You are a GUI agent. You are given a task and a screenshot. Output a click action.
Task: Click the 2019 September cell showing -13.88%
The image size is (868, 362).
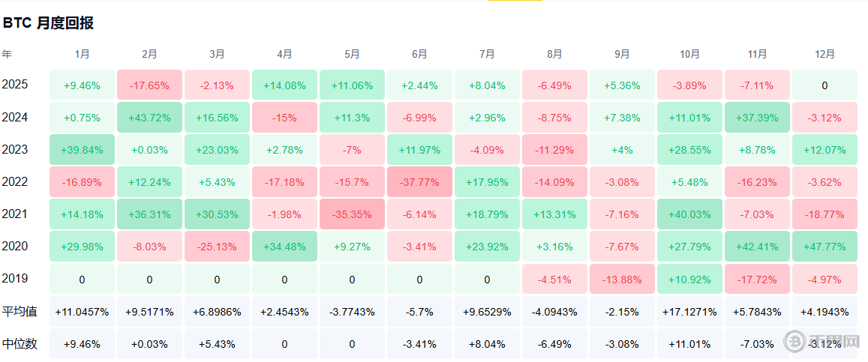(x=622, y=279)
